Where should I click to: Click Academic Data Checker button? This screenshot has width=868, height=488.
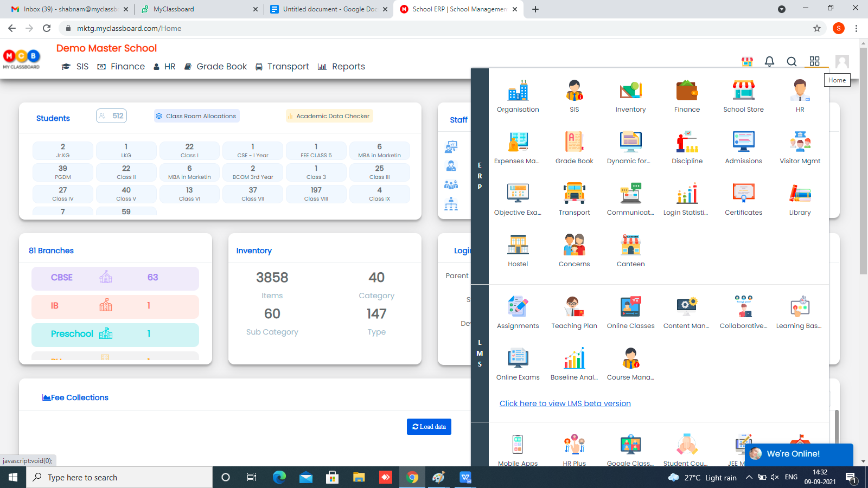329,116
